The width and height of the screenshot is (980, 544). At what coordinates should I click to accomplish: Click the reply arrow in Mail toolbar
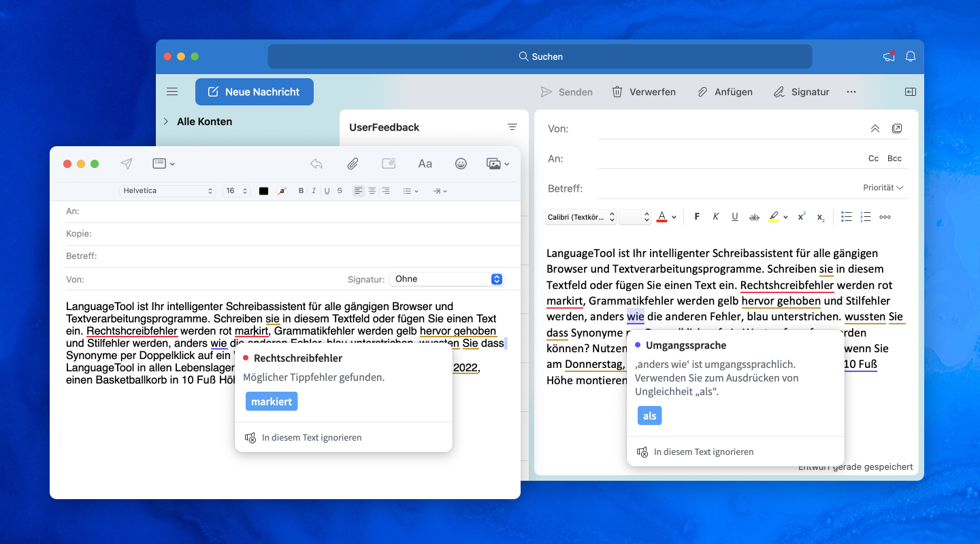[316, 163]
